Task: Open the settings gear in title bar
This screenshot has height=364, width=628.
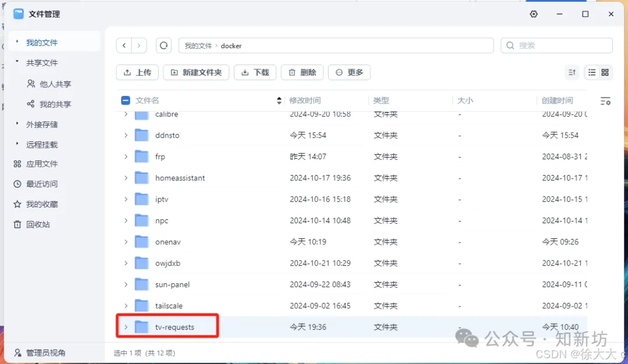Action: pos(533,14)
